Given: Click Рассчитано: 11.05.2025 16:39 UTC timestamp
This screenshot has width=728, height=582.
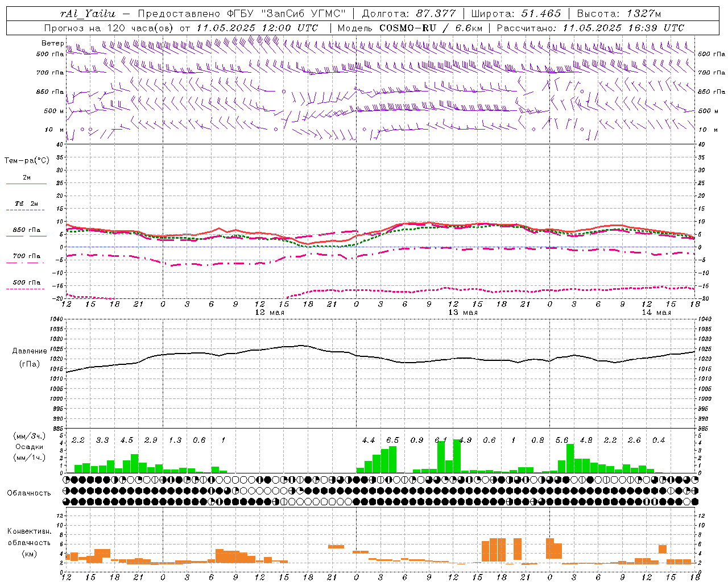Looking at the screenshot, I should [590, 28].
